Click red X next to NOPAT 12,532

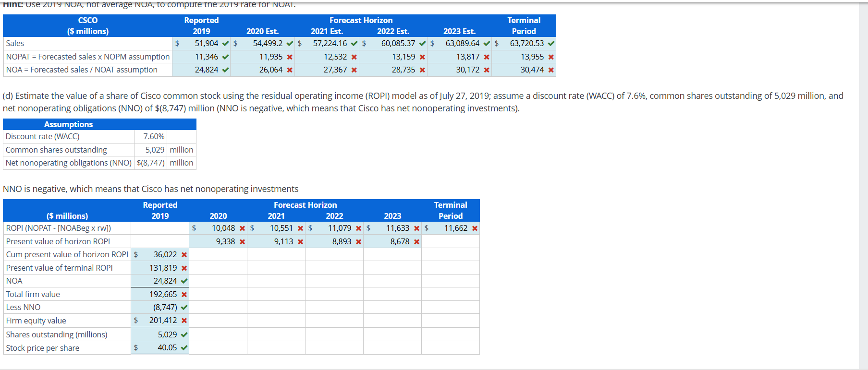[x=354, y=57]
